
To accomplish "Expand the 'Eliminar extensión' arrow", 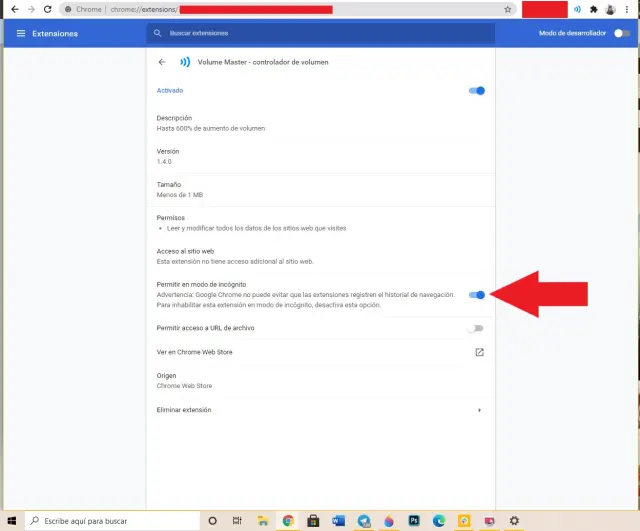I will click(x=479, y=410).
